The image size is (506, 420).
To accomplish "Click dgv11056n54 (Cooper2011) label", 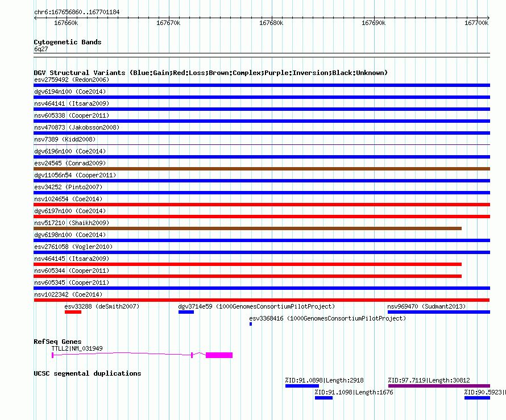I will [75, 175].
